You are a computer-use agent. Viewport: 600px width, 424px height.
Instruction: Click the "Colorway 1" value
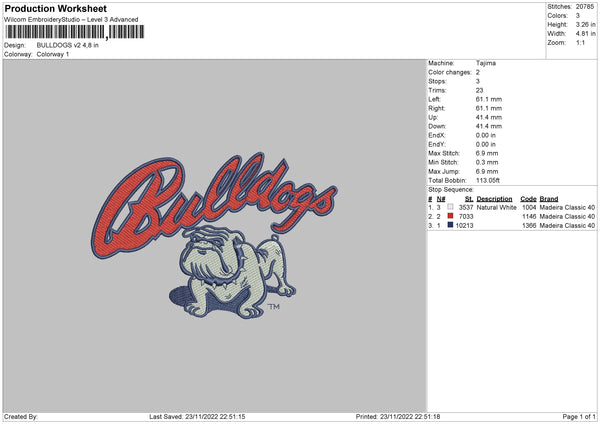(x=53, y=54)
